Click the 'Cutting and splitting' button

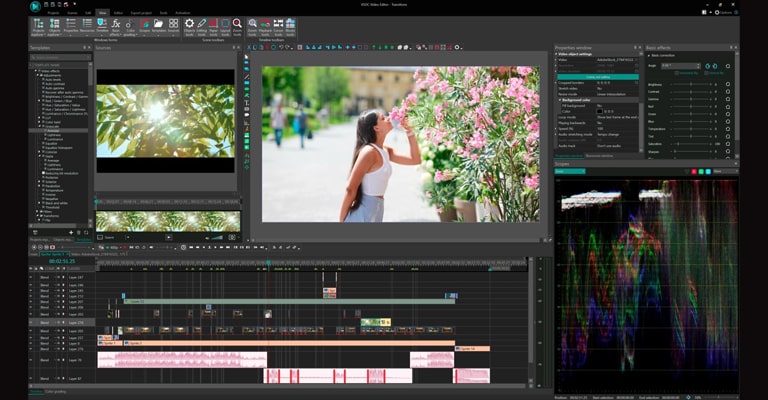click(597, 76)
